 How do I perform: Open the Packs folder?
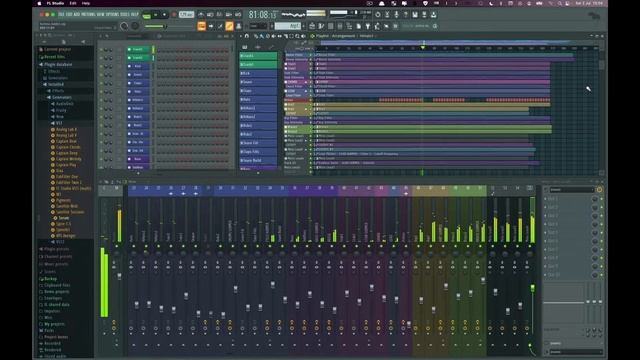(x=48, y=330)
